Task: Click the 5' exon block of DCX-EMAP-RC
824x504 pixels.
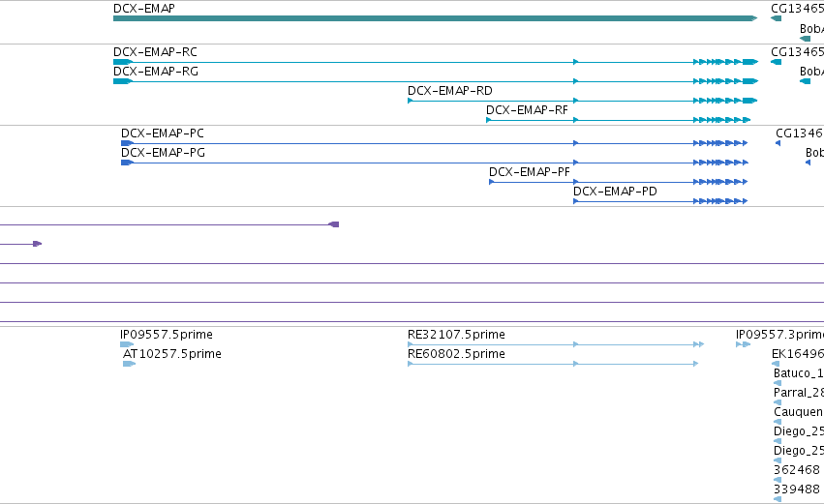Action: 122,62
